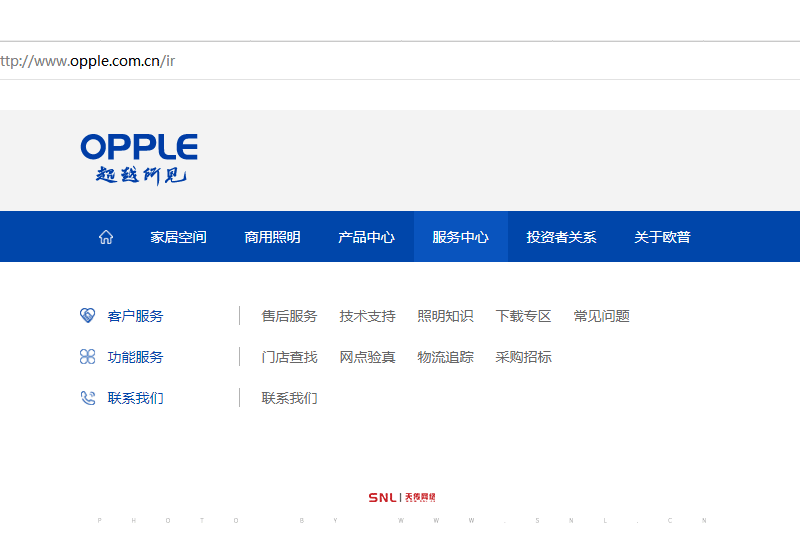Click the OPPLE logo
800x533 pixels.
139,159
